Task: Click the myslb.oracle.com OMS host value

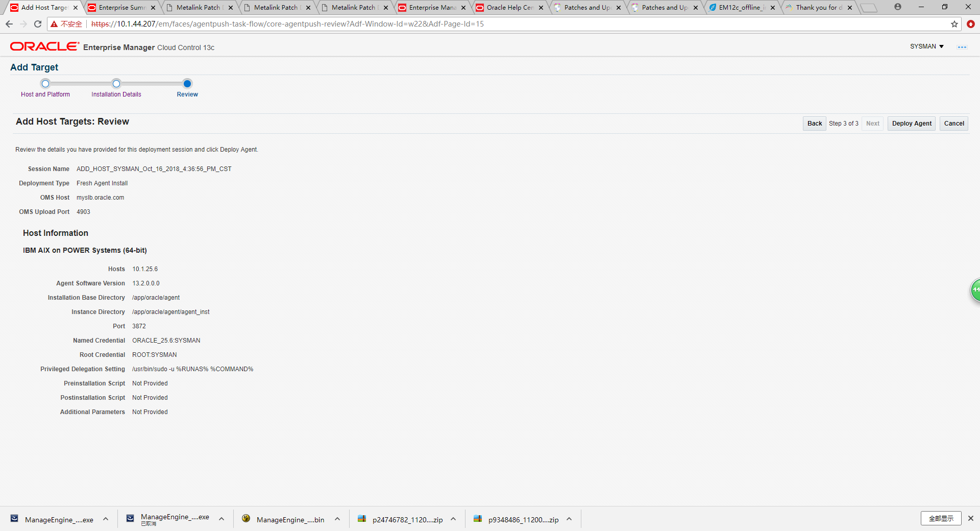Action: click(101, 198)
